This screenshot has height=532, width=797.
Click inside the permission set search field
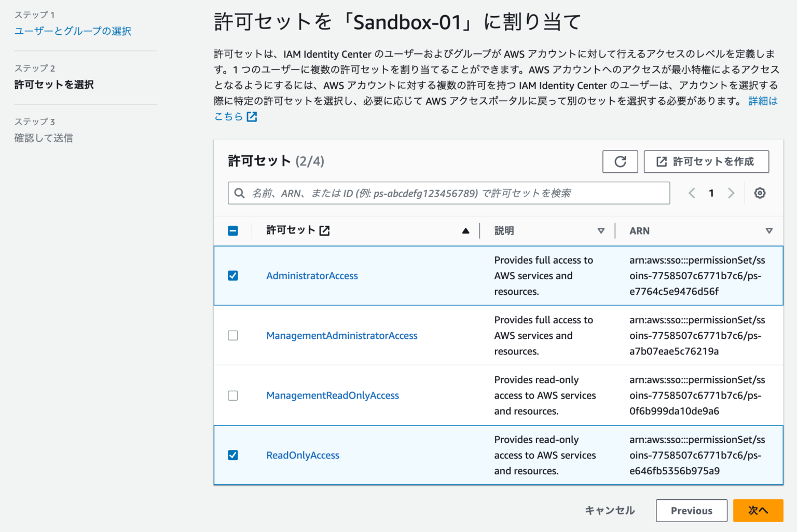(415, 193)
